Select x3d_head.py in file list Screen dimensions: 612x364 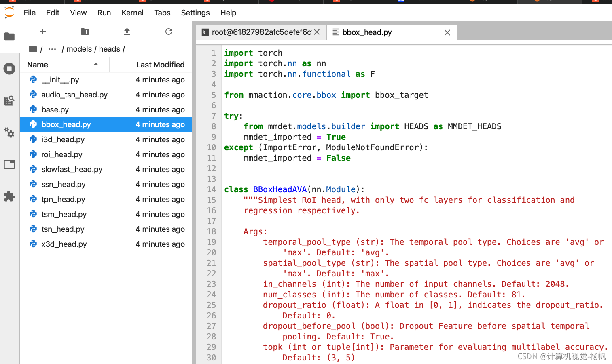pyautogui.click(x=106, y=244)
